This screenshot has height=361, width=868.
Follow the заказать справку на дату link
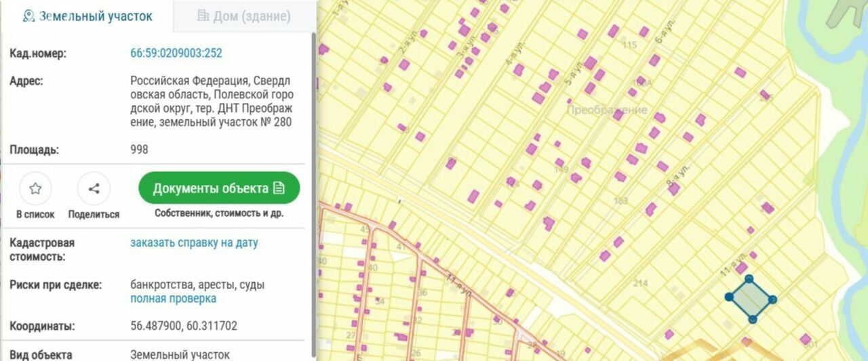point(194,242)
